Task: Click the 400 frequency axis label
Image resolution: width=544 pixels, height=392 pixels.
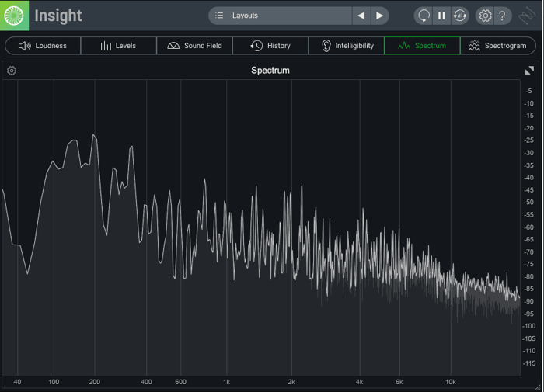Action: tap(146, 382)
